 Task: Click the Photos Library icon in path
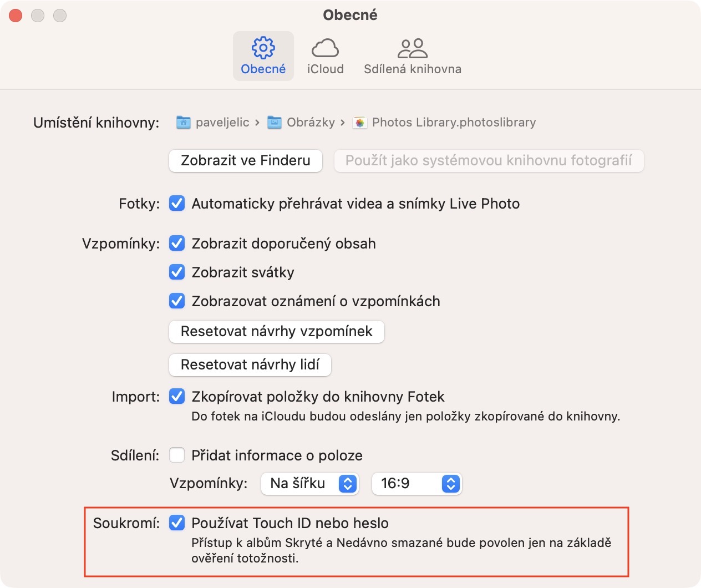[360, 123]
